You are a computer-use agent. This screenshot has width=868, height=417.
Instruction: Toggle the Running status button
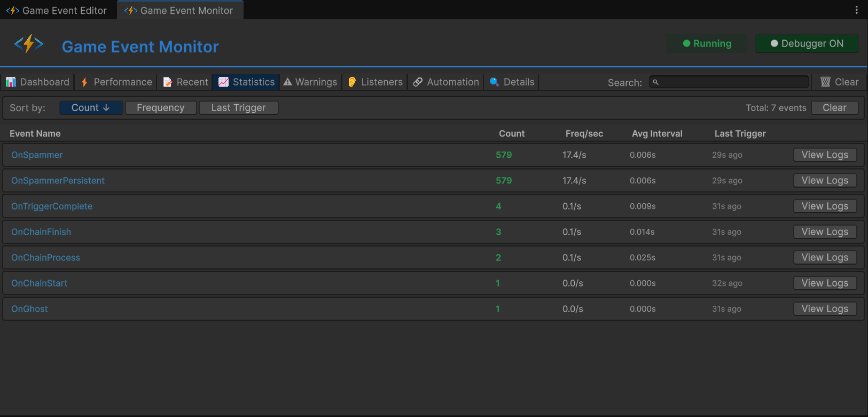(706, 44)
